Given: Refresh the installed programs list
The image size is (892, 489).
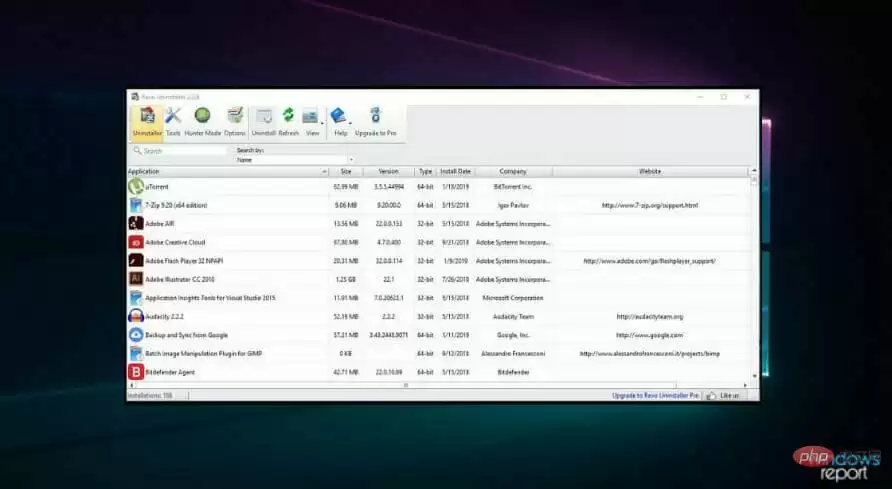Looking at the screenshot, I should (x=288, y=122).
